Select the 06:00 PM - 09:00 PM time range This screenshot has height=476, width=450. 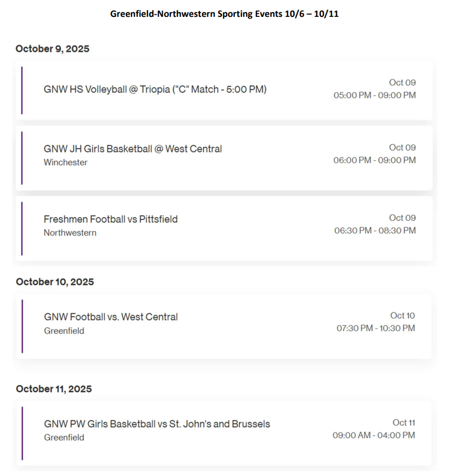coord(374,160)
